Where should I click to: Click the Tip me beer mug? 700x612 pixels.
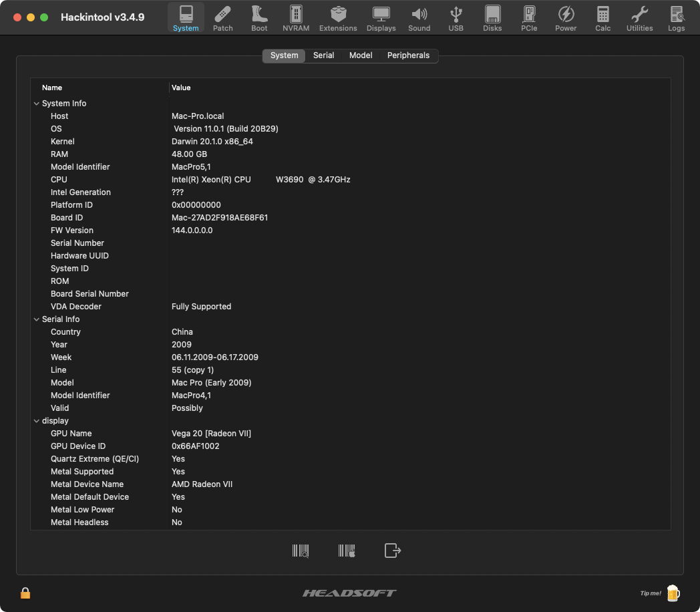tap(673, 593)
